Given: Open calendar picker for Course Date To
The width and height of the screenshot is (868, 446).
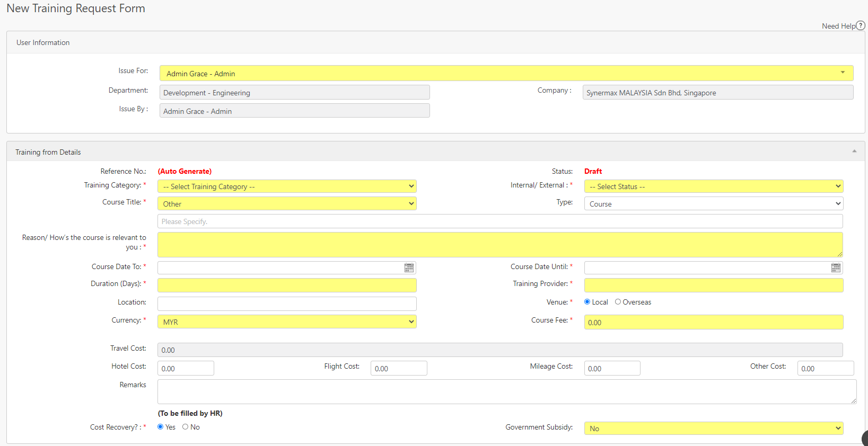Looking at the screenshot, I should click(x=409, y=267).
